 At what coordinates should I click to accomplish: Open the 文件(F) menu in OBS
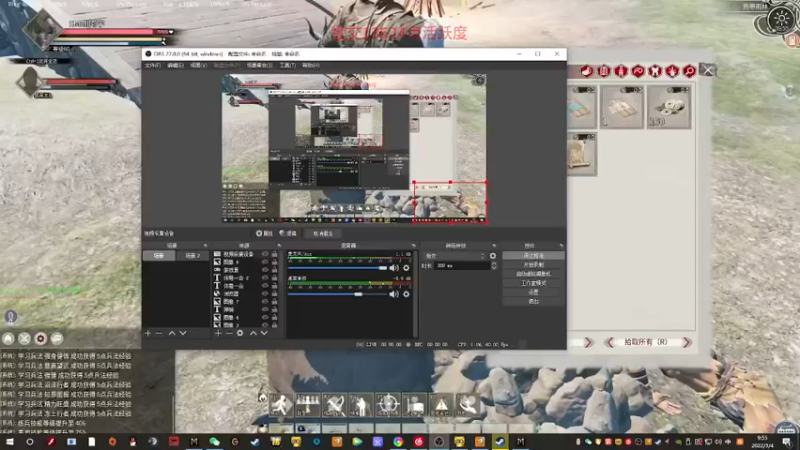pyautogui.click(x=153, y=65)
